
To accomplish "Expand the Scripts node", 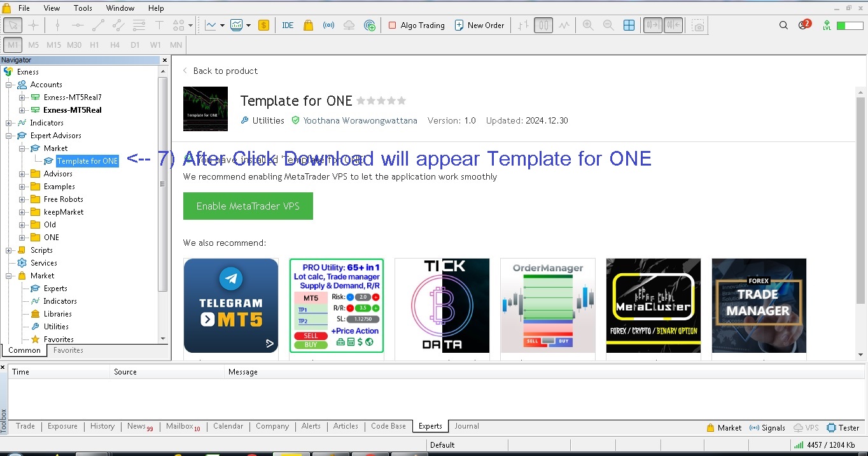I will (9, 250).
